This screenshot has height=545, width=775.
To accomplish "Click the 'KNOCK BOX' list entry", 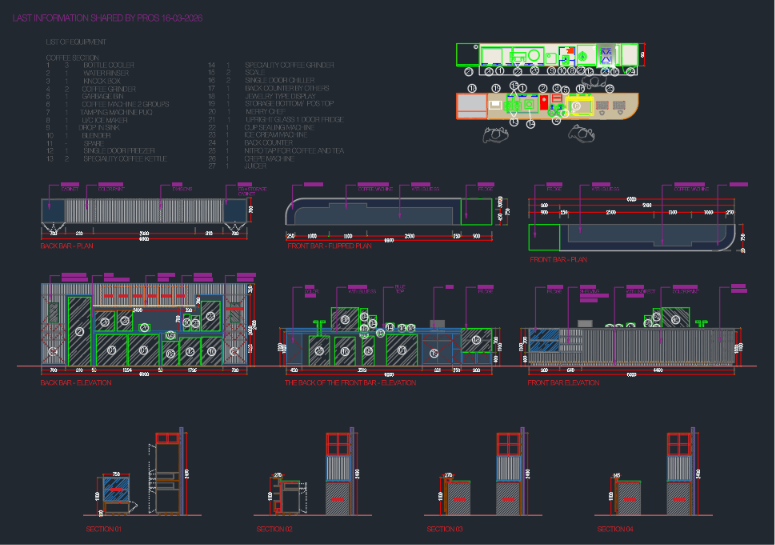I will [83, 81].
